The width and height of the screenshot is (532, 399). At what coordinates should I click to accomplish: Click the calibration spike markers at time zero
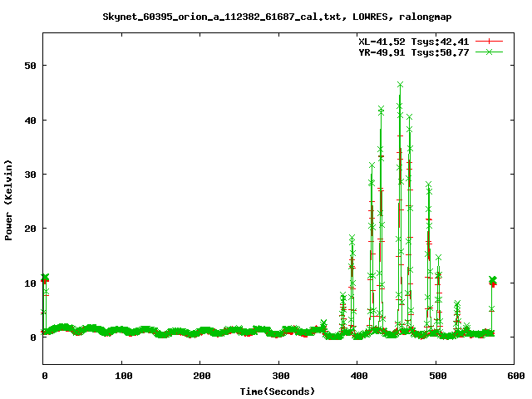(x=45, y=278)
